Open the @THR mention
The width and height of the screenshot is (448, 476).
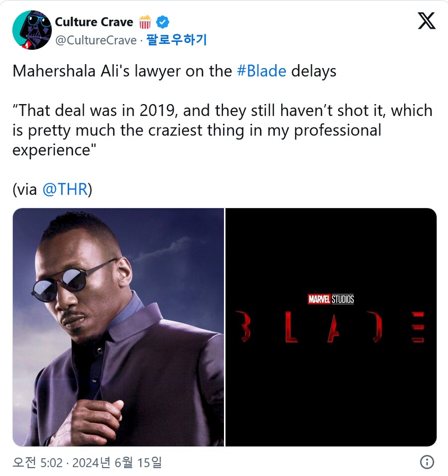click(x=65, y=189)
